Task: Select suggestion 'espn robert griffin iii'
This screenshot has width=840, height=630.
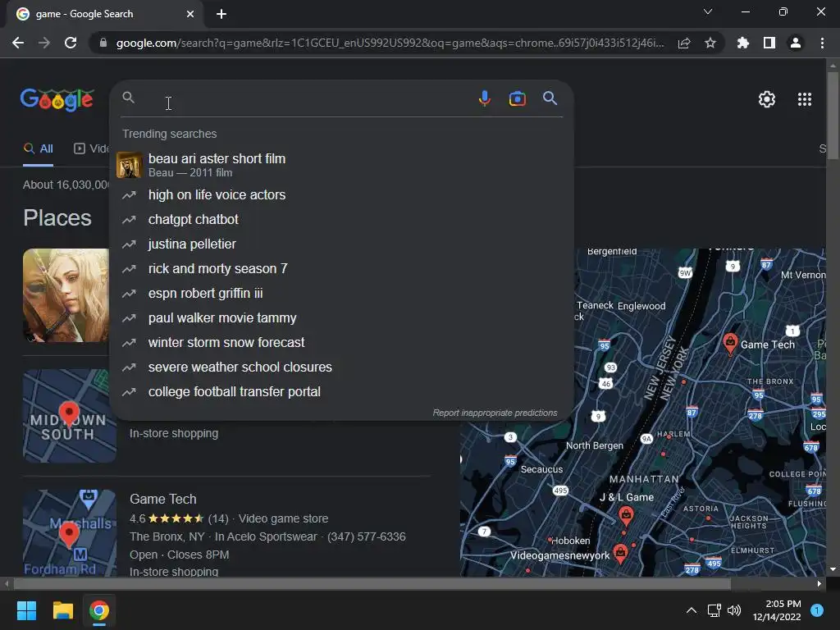Action: coord(342,294)
